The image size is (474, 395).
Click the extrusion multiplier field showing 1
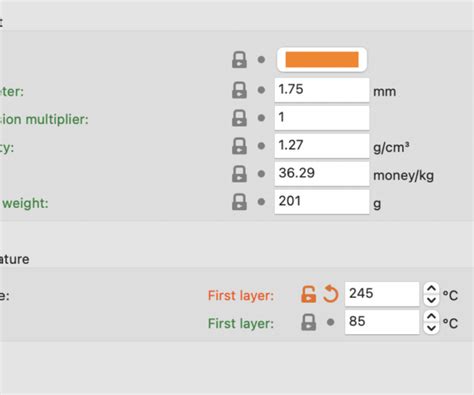pyautogui.click(x=322, y=118)
